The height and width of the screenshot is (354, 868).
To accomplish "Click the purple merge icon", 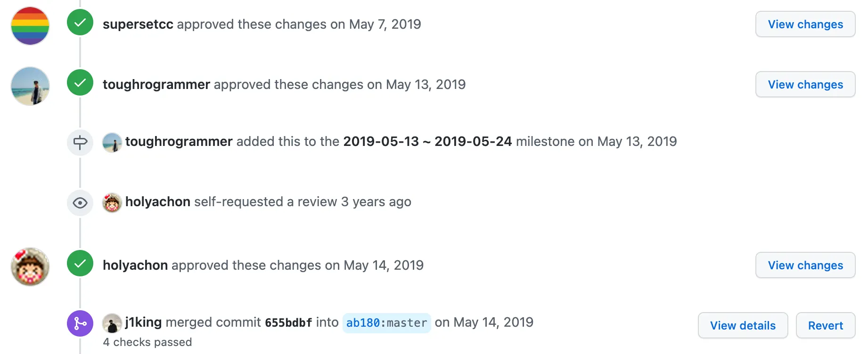I will click(80, 323).
